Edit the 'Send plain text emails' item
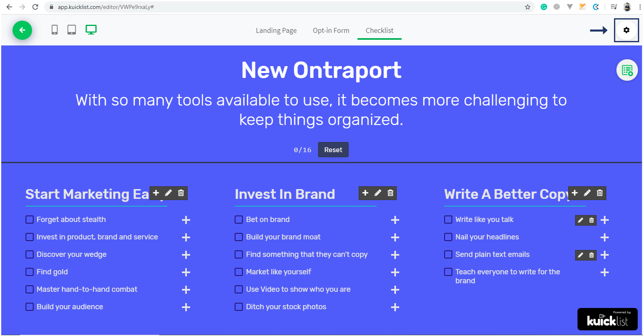Viewport: 644px width, 336px height. coord(581,255)
